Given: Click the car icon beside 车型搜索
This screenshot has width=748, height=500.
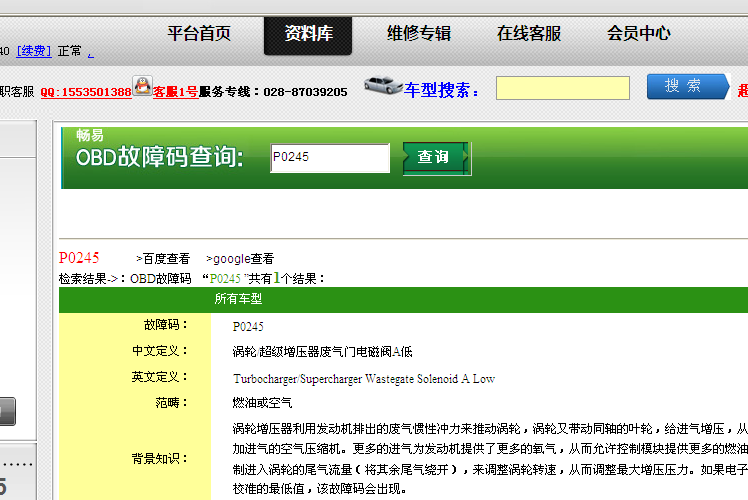Looking at the screenshot, I should [x=383, y=85].
